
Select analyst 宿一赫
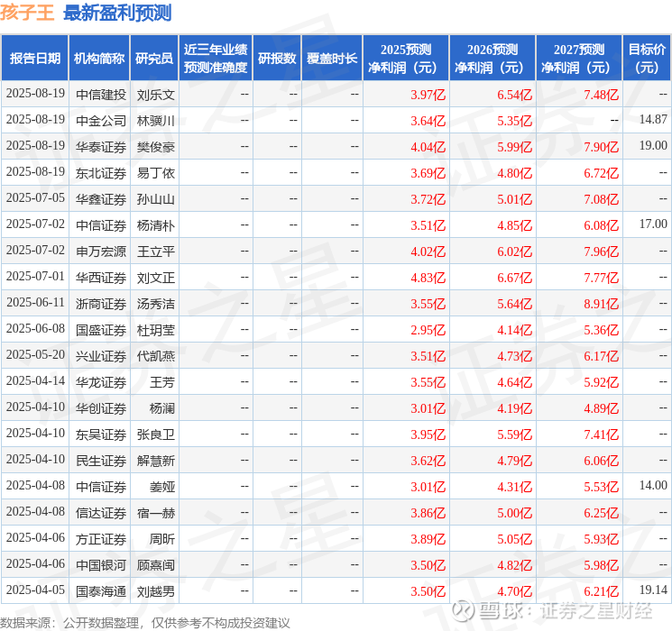pyautogui.click(x=156, y=513)
